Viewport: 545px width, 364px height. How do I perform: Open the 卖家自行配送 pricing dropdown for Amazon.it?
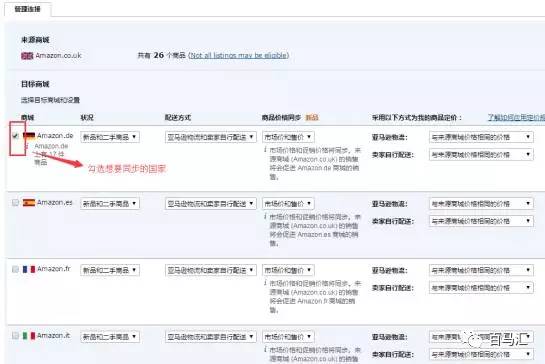click(481, 354)
